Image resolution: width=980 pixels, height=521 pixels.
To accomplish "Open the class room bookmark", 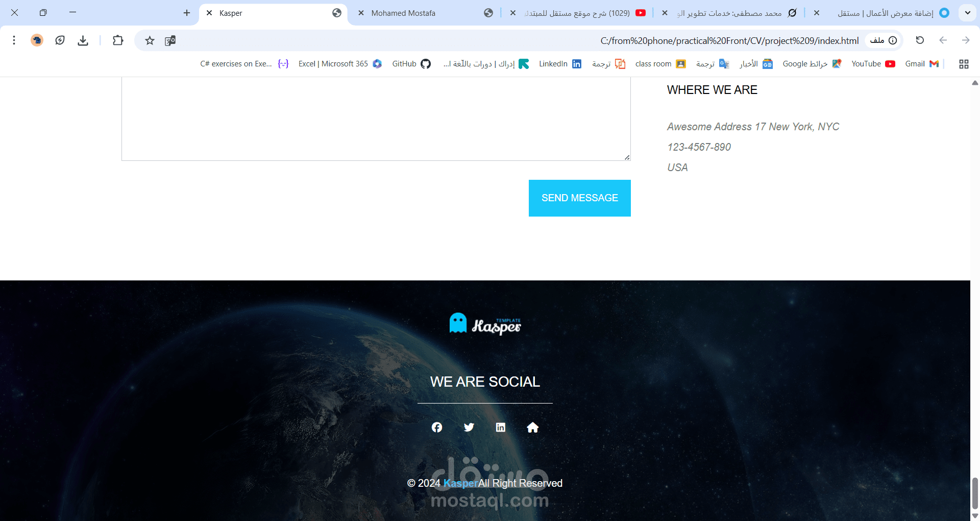I will pos(660,64).
